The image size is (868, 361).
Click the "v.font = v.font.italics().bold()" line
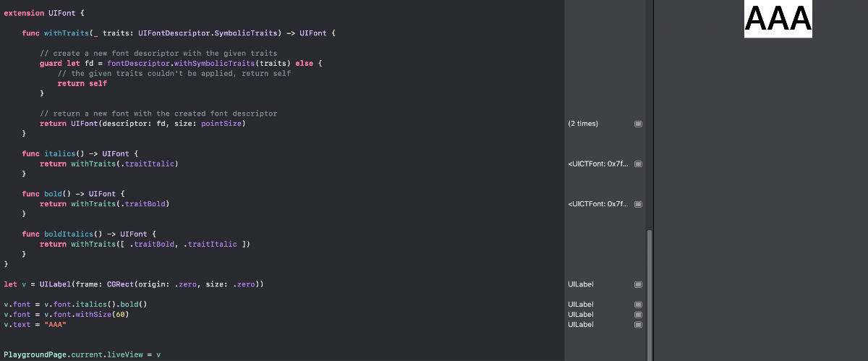point(76,305)
